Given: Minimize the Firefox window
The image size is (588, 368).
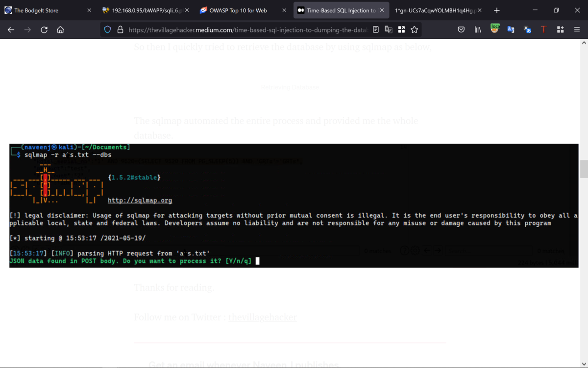Looking at the screenshot, I should coord(535,10).
